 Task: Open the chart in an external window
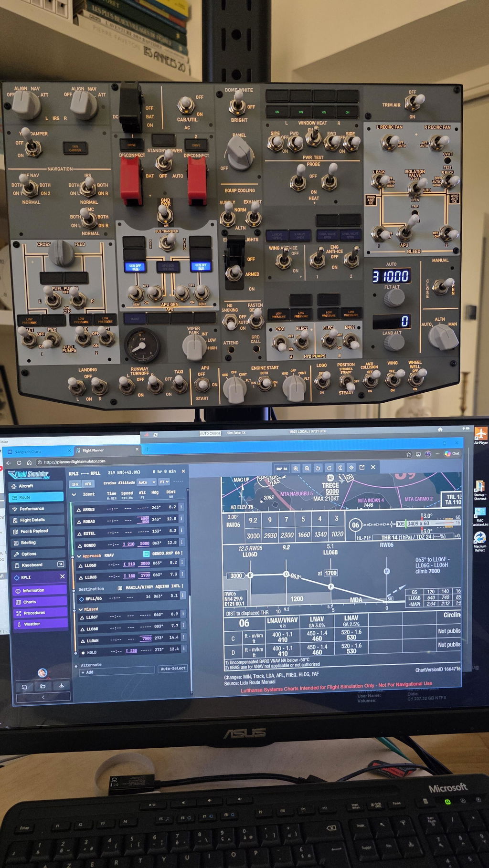pyautogui.click(x=362, y=467)
